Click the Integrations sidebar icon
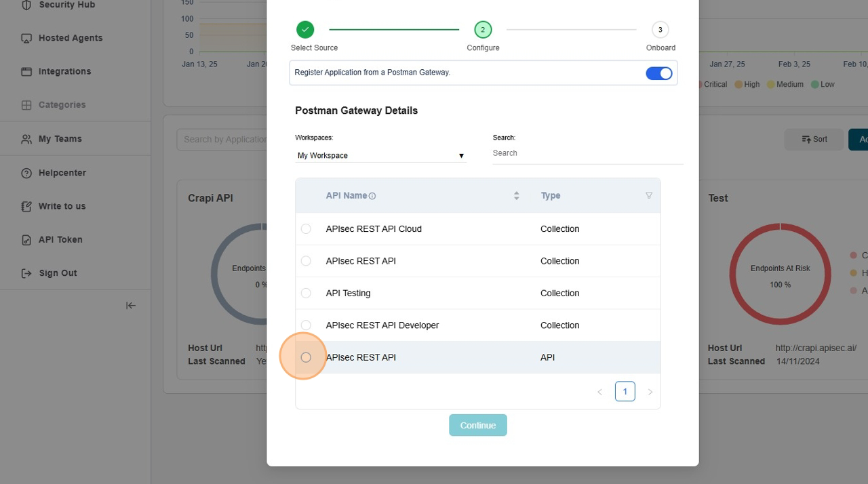868x484 pixels. (26, 72)
